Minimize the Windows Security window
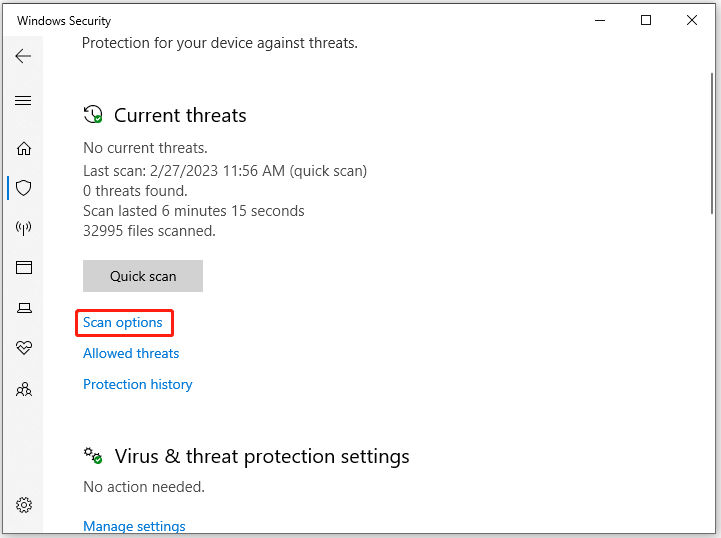721x538 pixels. (x=600, y=20)
